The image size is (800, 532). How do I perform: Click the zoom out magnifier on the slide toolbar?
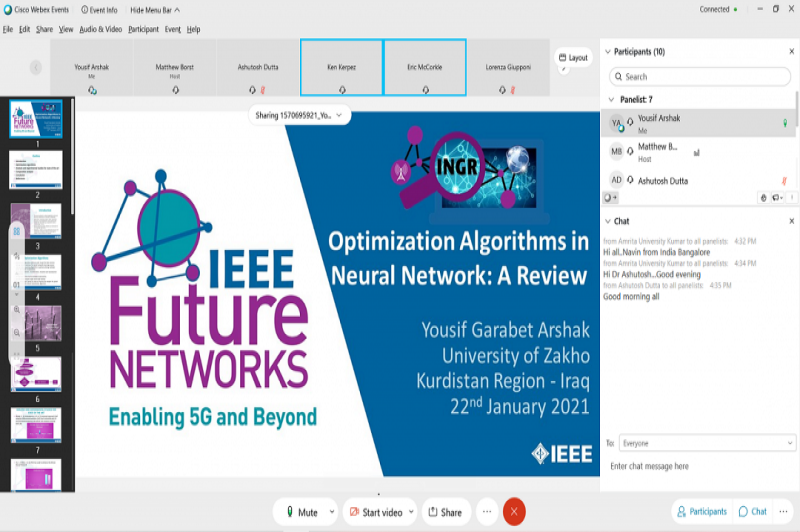pyautogui.click(x=17, y=332)
